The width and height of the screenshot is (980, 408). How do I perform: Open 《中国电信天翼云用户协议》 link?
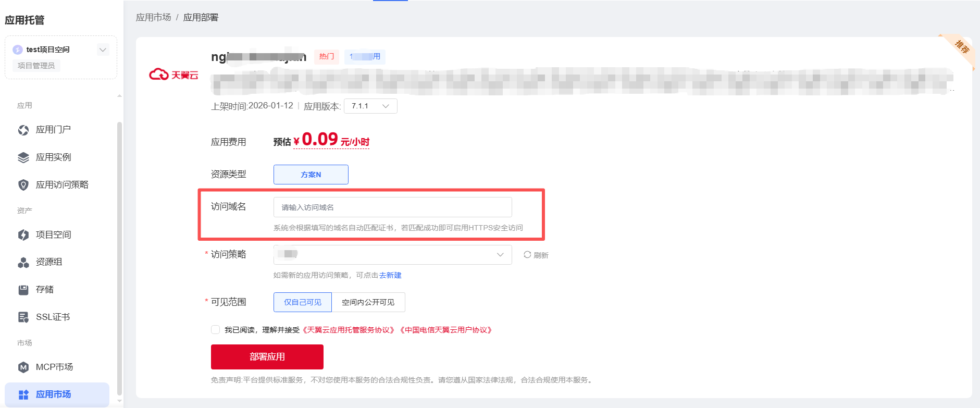[446, 330]
